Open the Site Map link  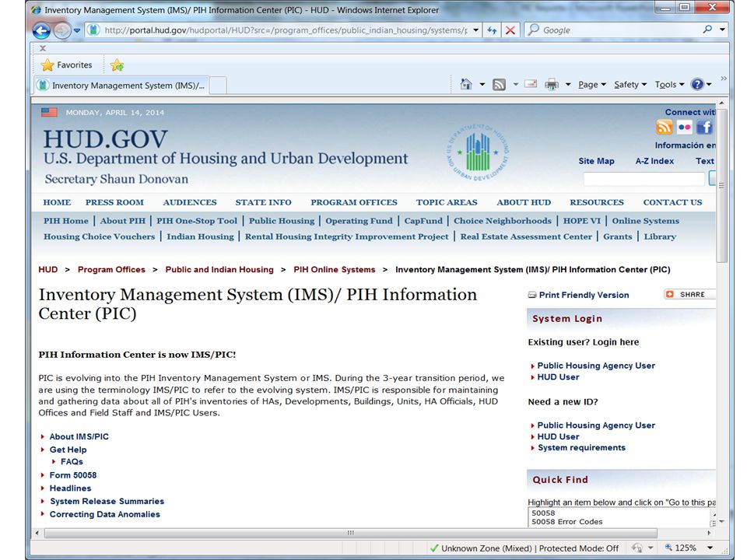pos(596,161)
